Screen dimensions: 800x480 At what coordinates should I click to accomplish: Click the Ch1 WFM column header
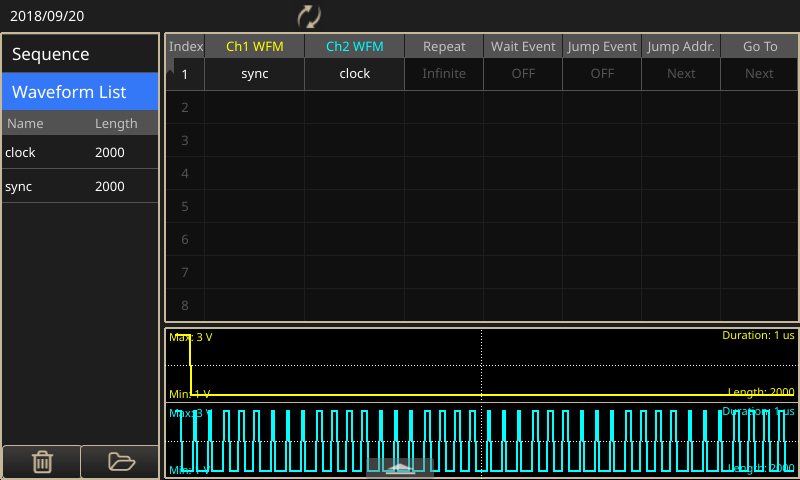[x=254, y=46]
